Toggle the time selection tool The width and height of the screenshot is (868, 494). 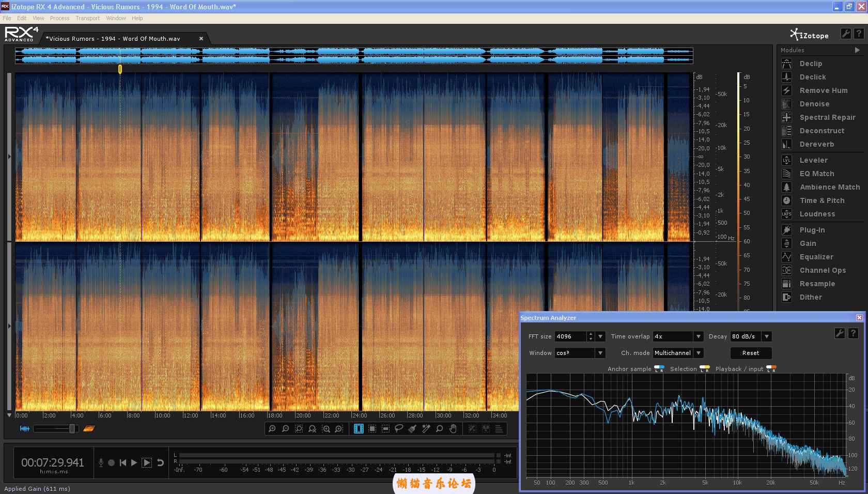coord(359,429)
